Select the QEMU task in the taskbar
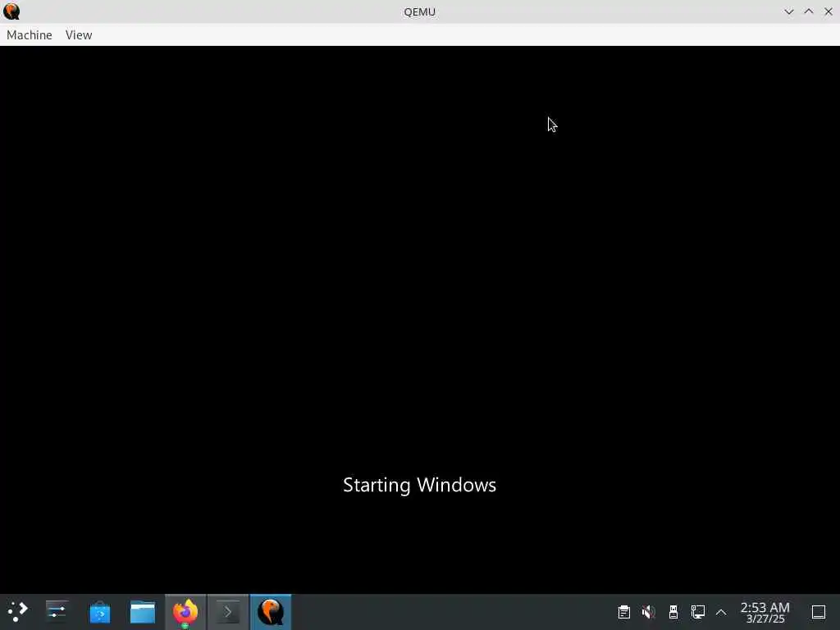 coord(271,612)
